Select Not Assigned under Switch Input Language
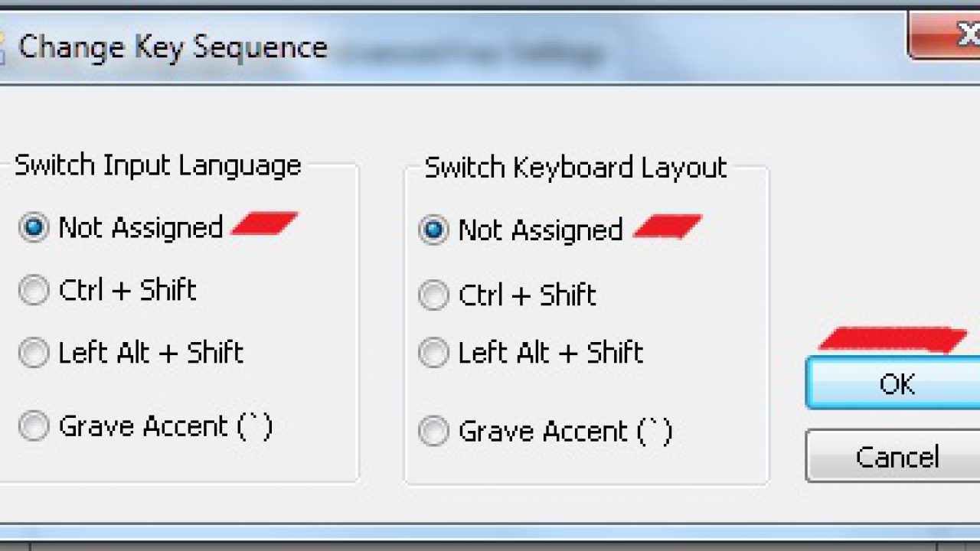 pos(34,227)
